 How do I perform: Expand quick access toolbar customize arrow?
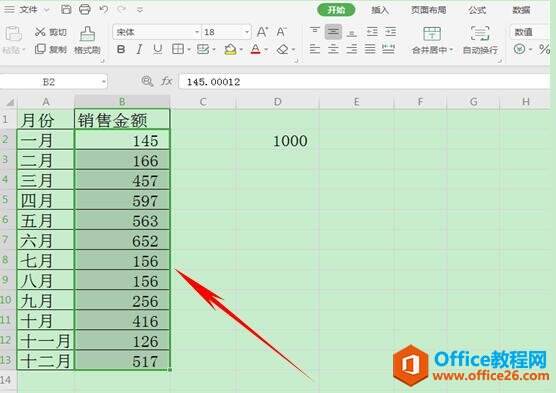140,10
